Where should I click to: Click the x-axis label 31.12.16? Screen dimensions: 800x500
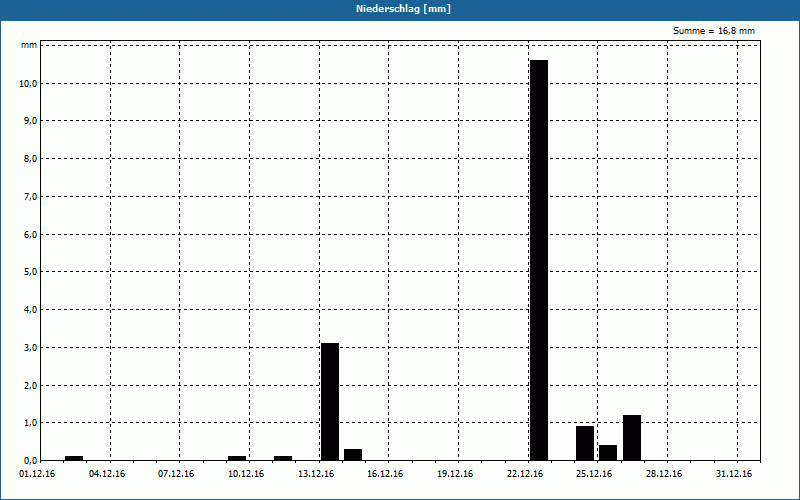734,474
